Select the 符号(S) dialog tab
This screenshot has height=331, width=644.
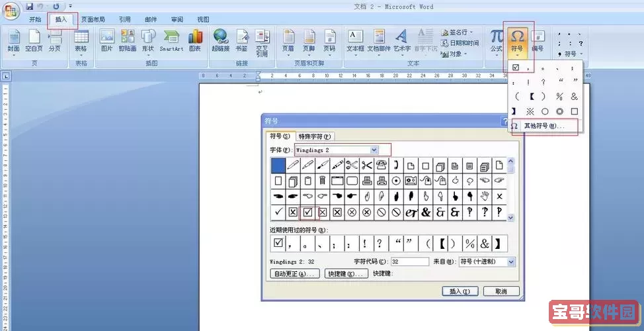(x=280, y=136)
